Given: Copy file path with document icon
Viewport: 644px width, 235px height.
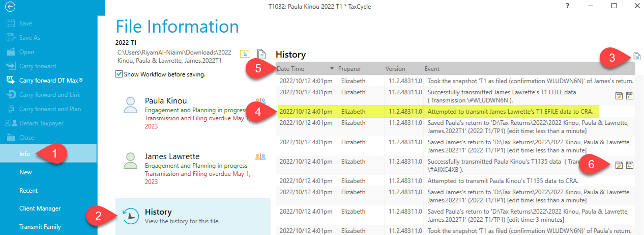Looking at the screenshot, I should (x=261, y=54).
